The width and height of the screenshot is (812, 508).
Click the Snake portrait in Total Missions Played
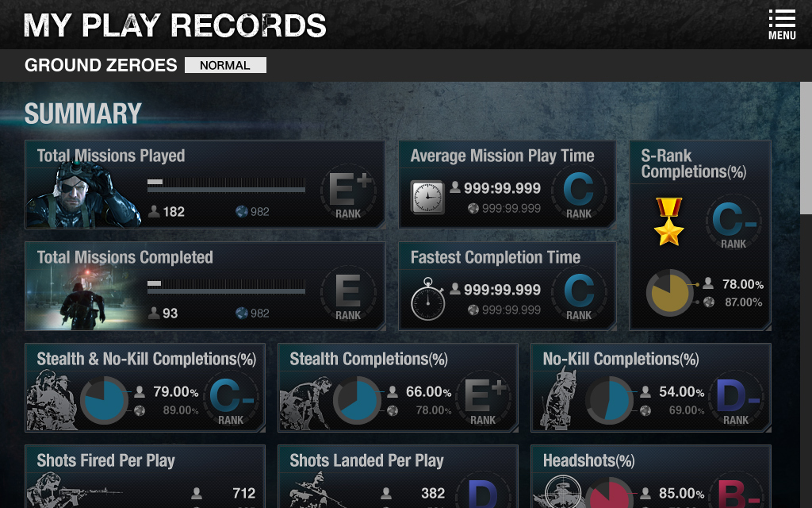coord(82,195)
